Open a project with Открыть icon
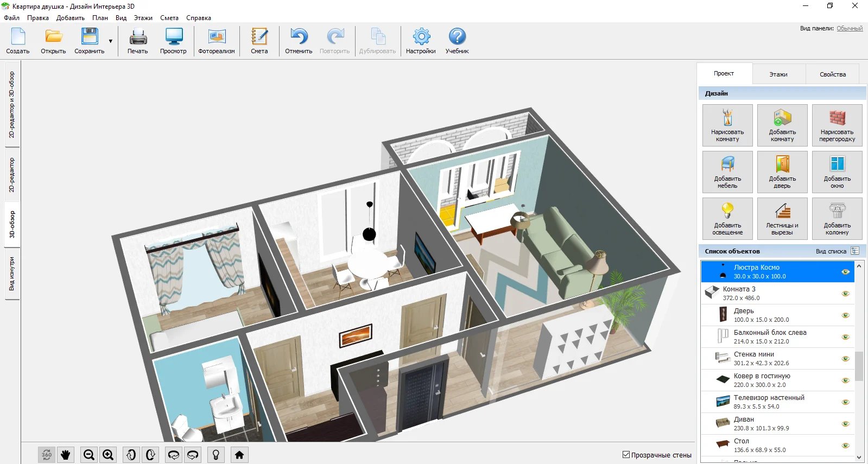Screen dimensions: 868x464 pos(53,41)
